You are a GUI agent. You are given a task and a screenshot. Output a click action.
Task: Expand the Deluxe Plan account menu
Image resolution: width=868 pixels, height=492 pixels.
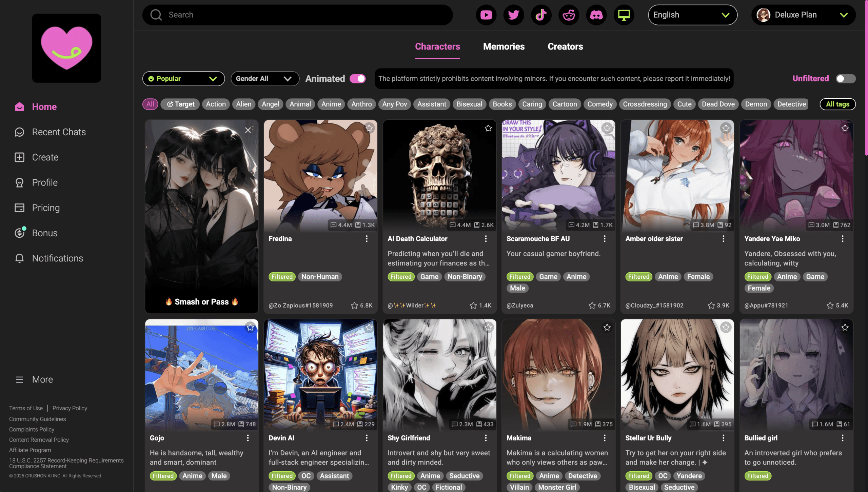pyautogui.click(x=803, y=15)
